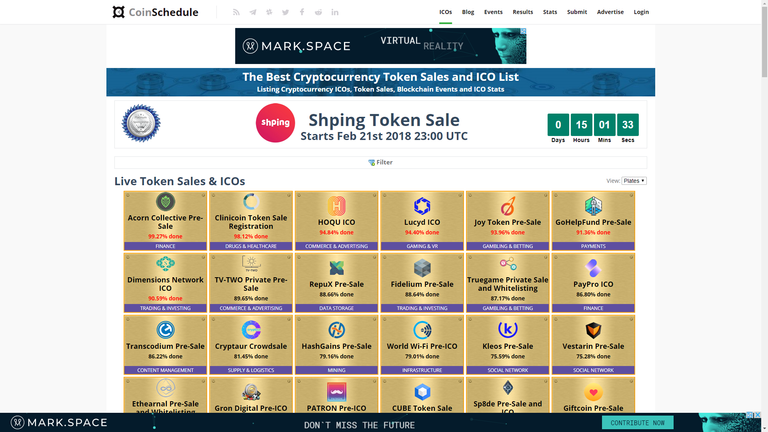
Task: Close the bottom Mark.Space ad
Action: [758, 415]
